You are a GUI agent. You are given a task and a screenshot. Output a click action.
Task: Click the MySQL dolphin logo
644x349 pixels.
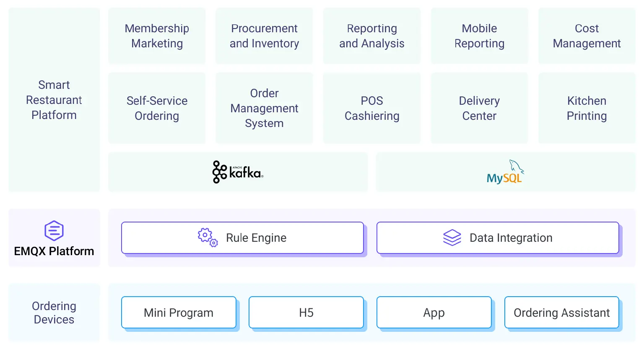coord(505,172)
